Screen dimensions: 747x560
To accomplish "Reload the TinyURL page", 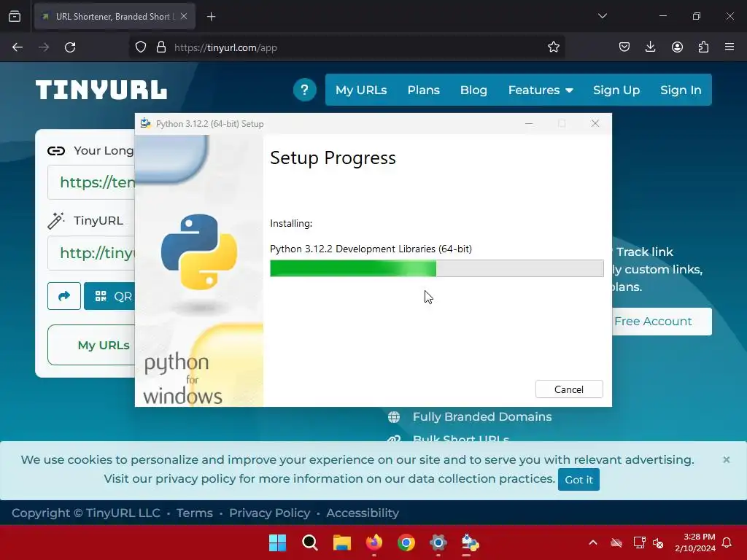I will click(70, 47).
